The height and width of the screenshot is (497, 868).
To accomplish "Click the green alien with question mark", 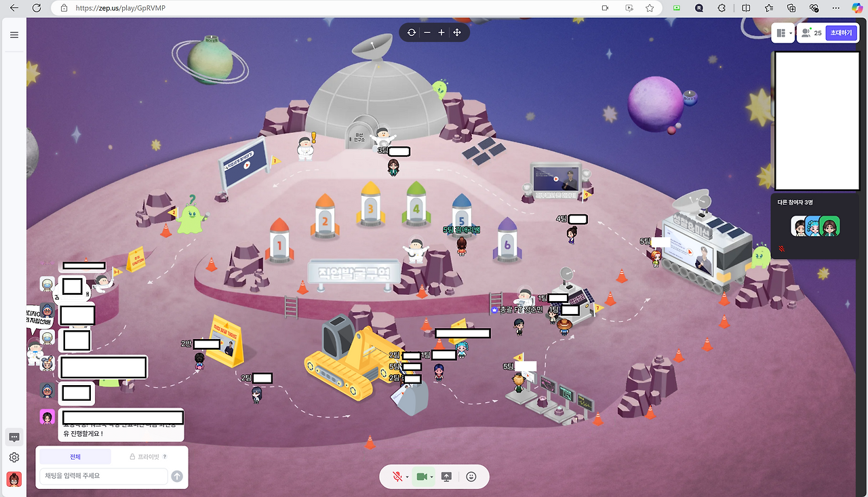I will click(192, 215).
